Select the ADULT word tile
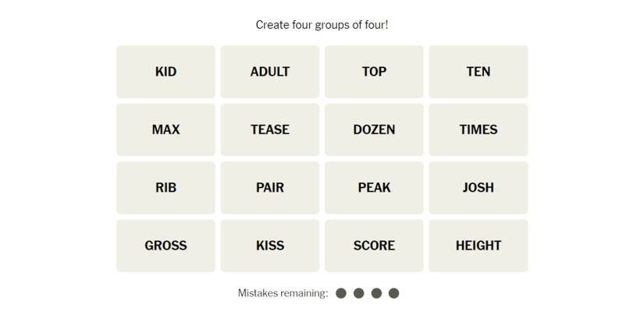Image resolution: width=644 pixels, height=322 pixels. tap(270, 72)
